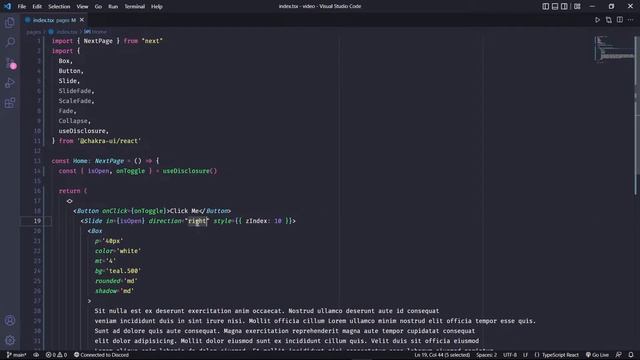Open the Explorer view in activity bar

[x=10, y=22]
